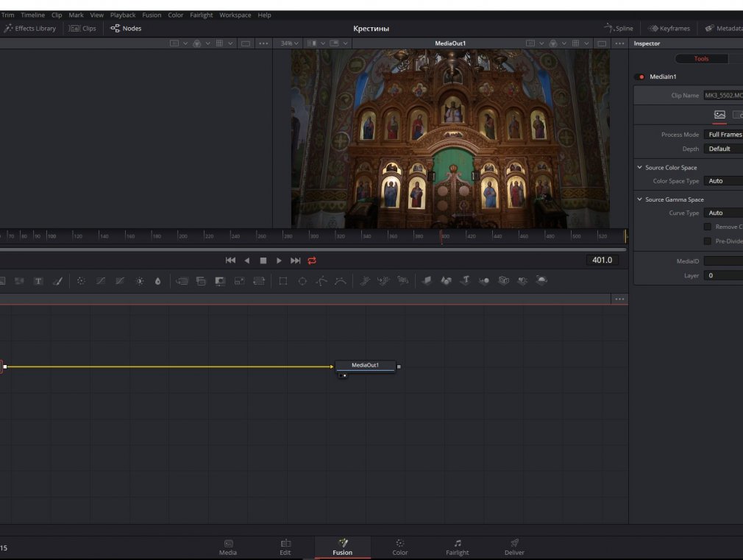The width and height of the screenshot is (743, 560).
Task: Add a Fast Noise tool from the toolbar
Action: coord(19,281)
